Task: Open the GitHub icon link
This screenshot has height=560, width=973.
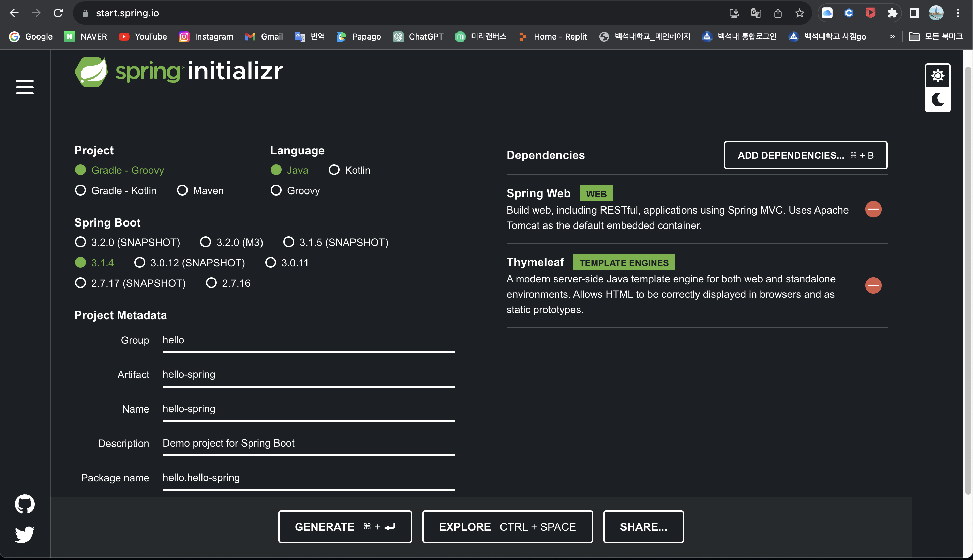Action: tap(25, 504)
